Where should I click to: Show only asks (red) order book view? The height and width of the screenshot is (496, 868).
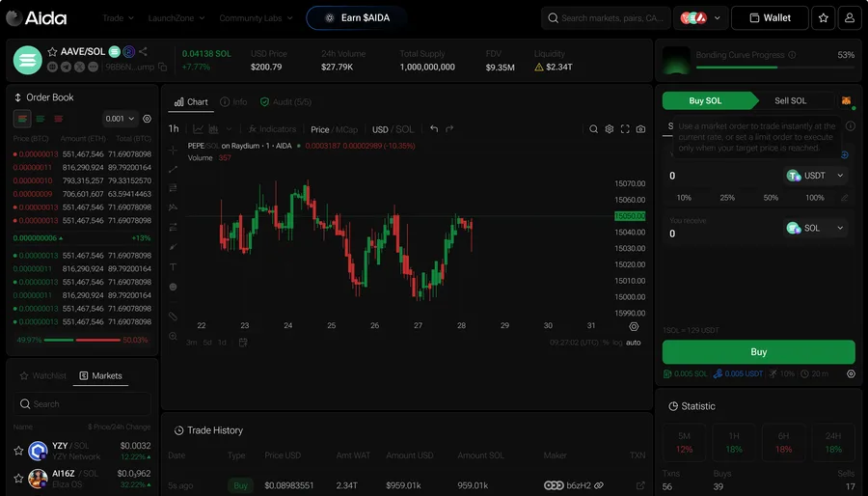click(x=59, y=119)
